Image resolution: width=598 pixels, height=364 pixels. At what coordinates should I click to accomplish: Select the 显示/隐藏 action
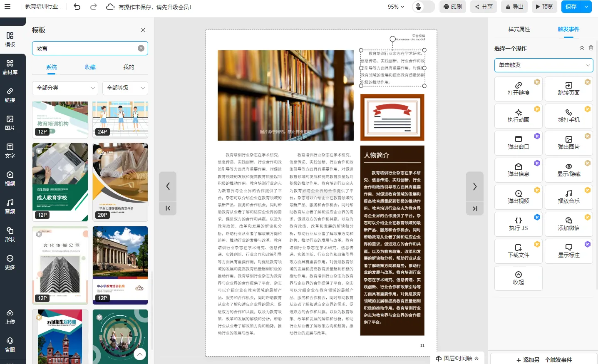pyautogui.click(x=569, y=170)
